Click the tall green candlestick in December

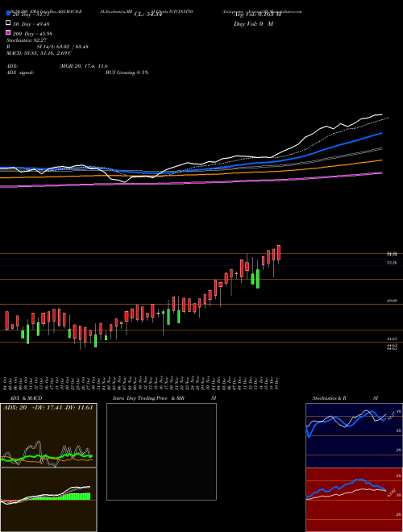click(x=258, y=279)
